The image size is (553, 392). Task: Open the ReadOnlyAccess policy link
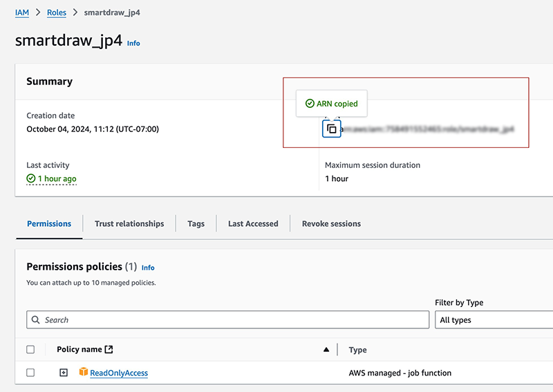coord(119,373)
